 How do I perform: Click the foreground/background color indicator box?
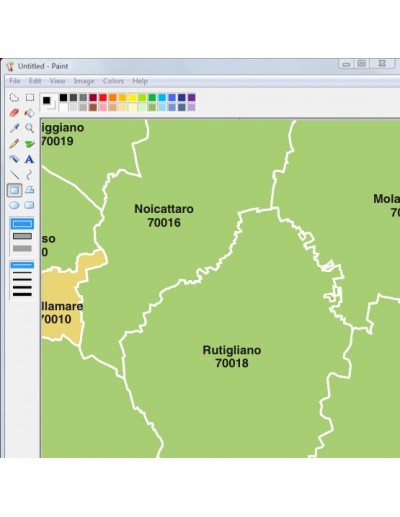point(48,102)
